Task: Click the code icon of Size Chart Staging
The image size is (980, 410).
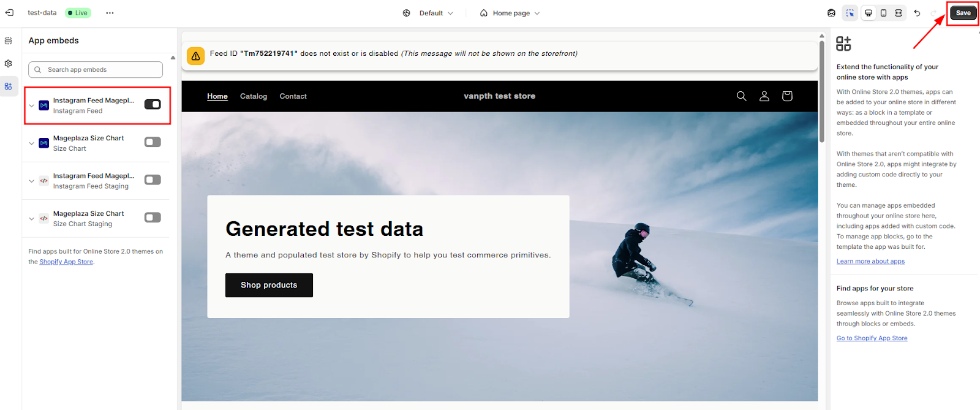Action: point(44,218)
